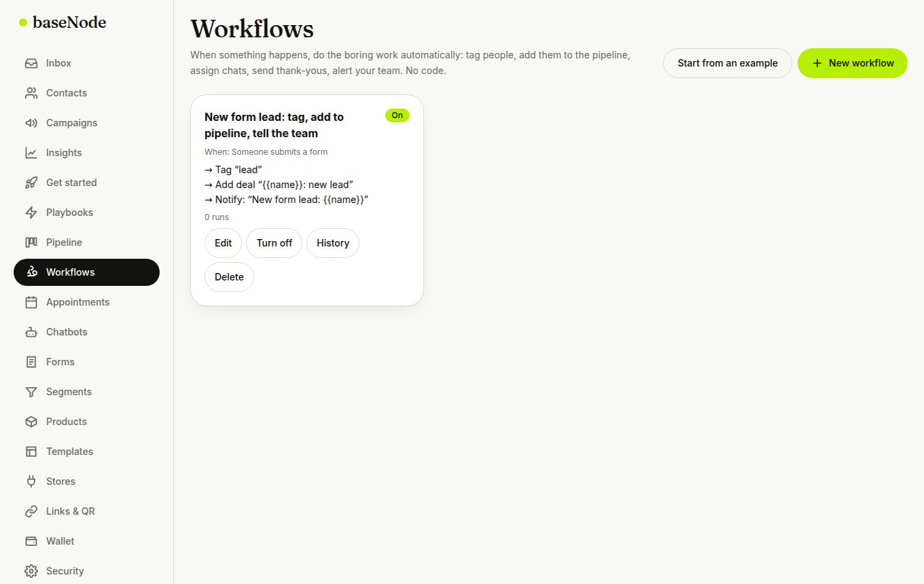Open Stores via its plug icon
The image size is (924, 584).
coord(31,481)
